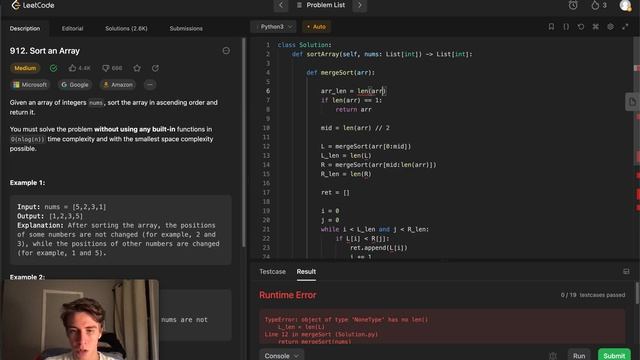Go to previous problem arrow
Image resolution: width=640 pixels, height=360 pixels.
pos(281,5)
